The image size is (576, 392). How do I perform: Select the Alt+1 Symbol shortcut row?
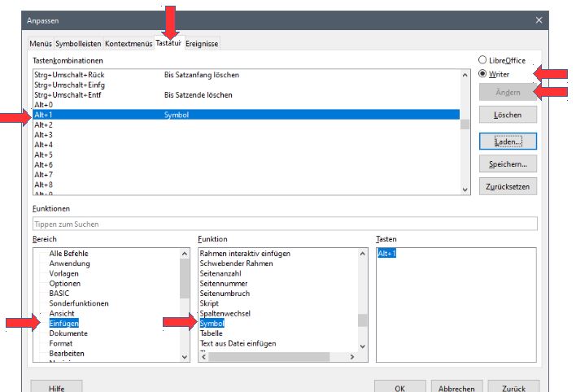pos(247,115)
